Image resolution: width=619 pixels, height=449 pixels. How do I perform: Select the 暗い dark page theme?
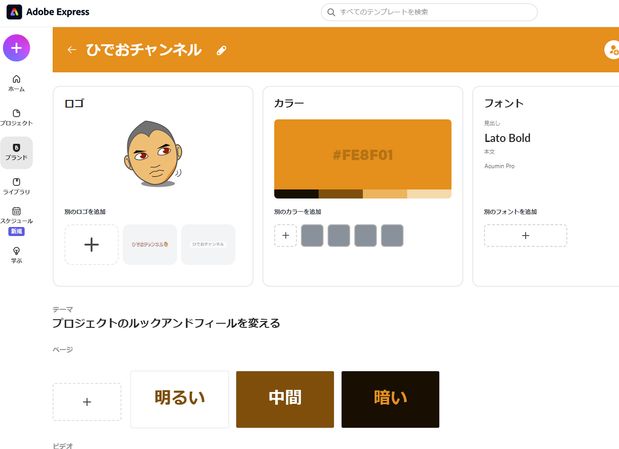click(390, 399)
